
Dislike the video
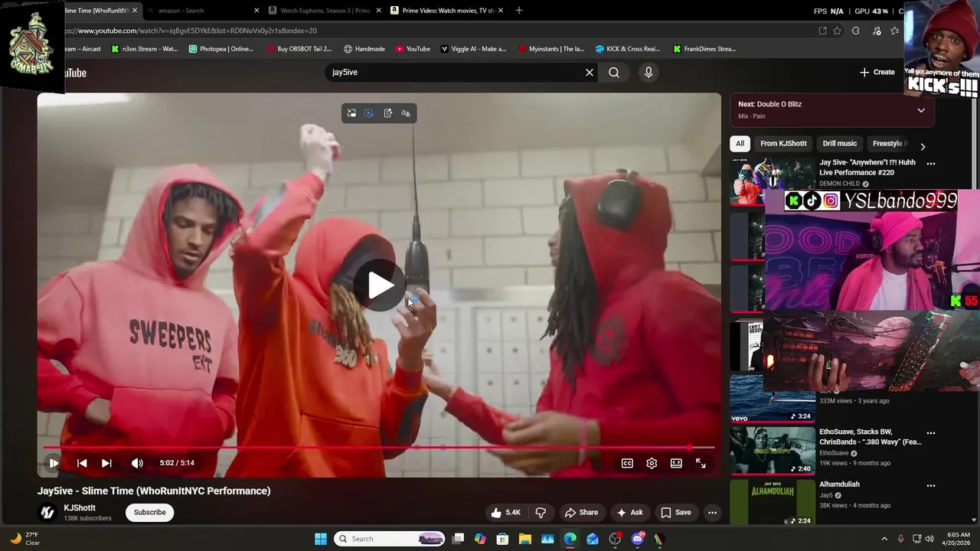[x=541, y=513]
